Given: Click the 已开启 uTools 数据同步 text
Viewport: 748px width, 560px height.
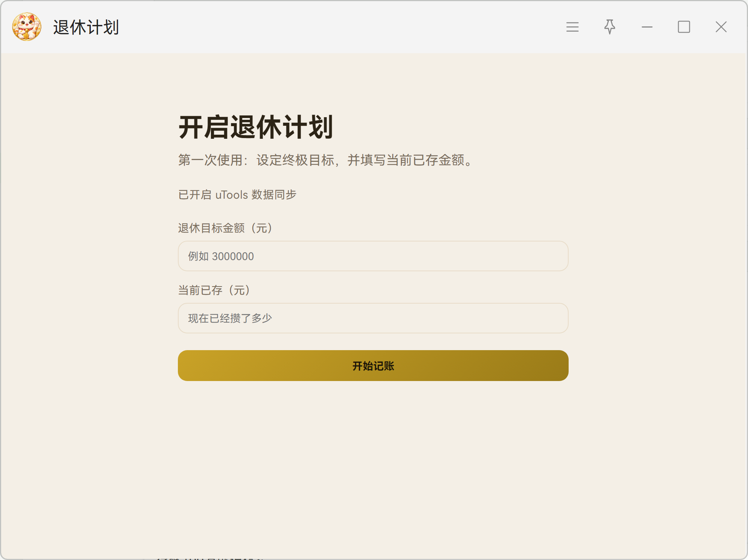Looking at the screenshot, I should [x=237, y=195].
